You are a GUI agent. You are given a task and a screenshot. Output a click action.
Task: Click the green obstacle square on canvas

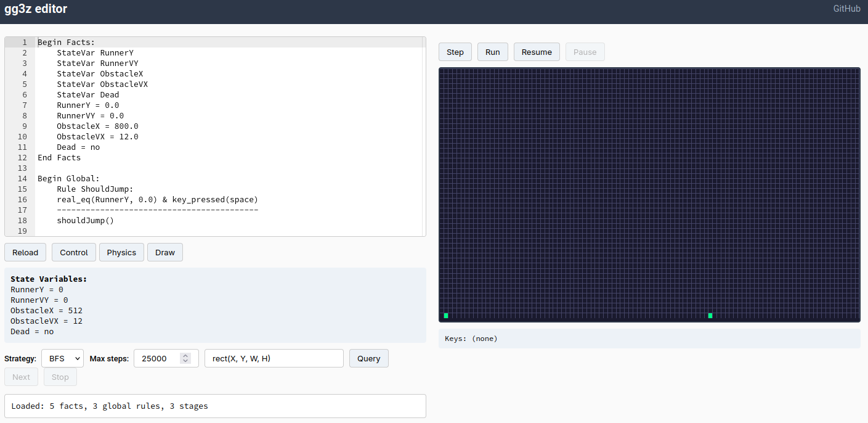coord(710,316)
